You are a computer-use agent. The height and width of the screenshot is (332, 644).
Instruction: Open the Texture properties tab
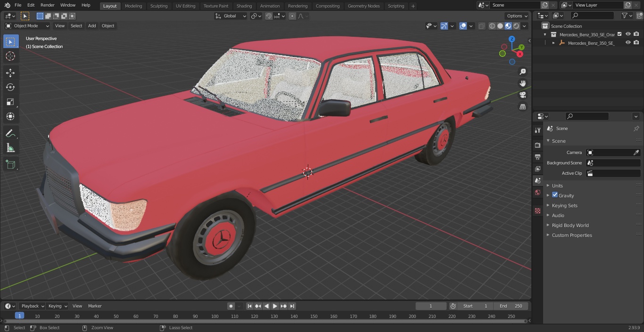[x=537, y=211]
